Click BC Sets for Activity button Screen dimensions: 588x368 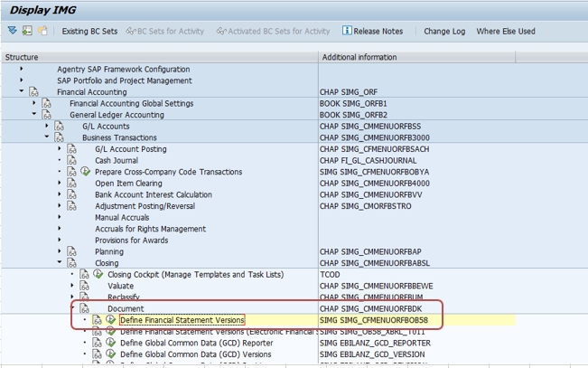[x=165, y=31]
